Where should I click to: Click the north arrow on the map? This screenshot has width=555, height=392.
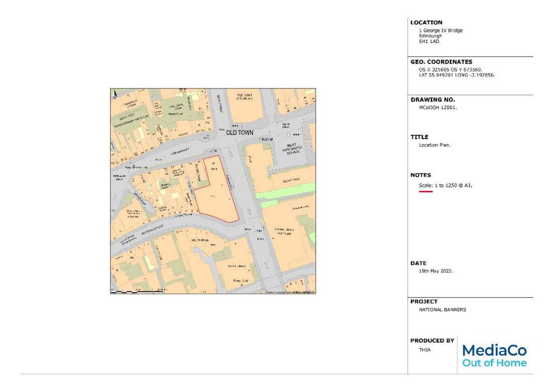[115, 94]
